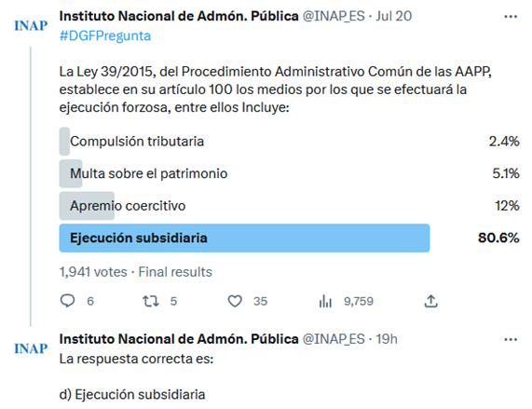This screenshot has width=532, height=409.
Task: Click the Jul 20 tweet timestamp
Action: click(393, 16)
